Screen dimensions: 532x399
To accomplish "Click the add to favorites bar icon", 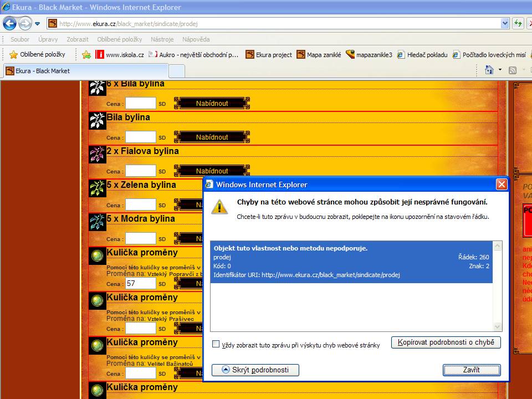I will tap(86, 54).
